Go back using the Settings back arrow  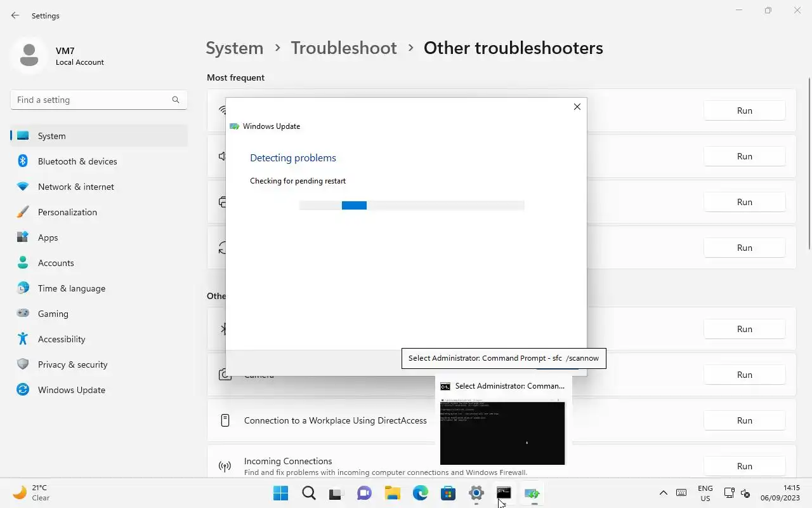[x=15, y=15]
